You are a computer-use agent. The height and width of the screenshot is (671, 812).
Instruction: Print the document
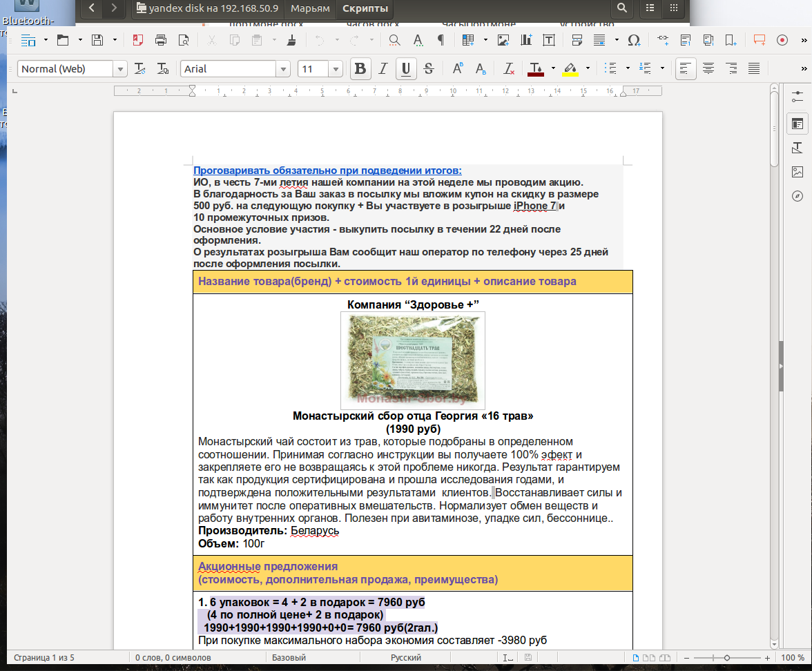[x=161, y=40]
